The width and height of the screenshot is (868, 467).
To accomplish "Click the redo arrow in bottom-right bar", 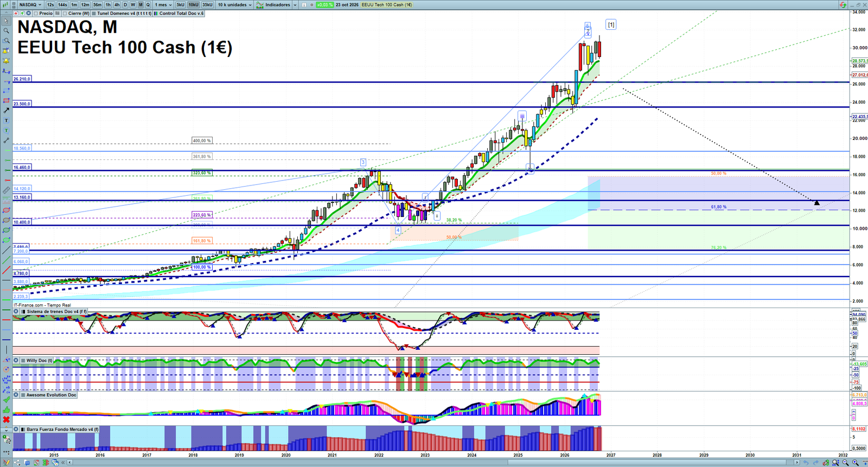I will pyautogui.click(x=816, y=462).
